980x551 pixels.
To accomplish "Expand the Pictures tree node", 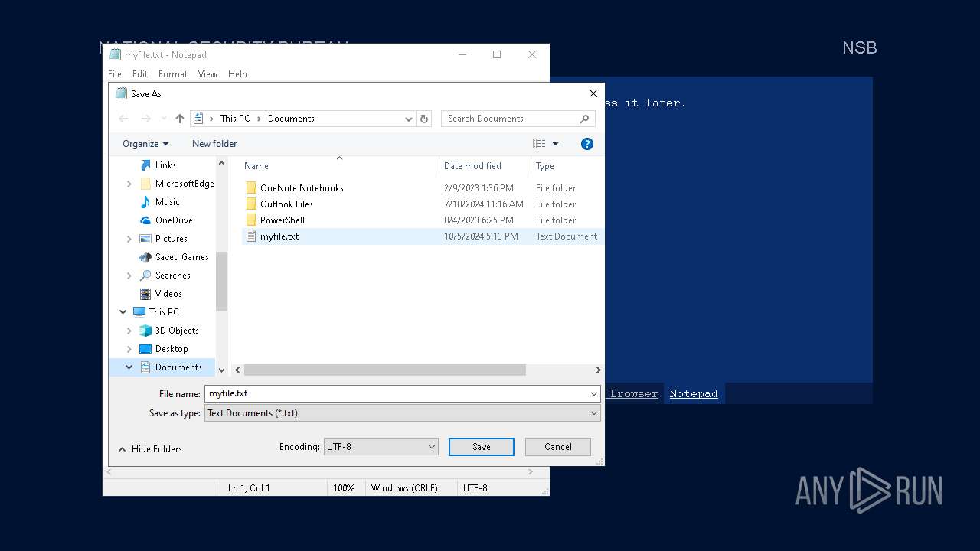I will [x=129, y=239].
